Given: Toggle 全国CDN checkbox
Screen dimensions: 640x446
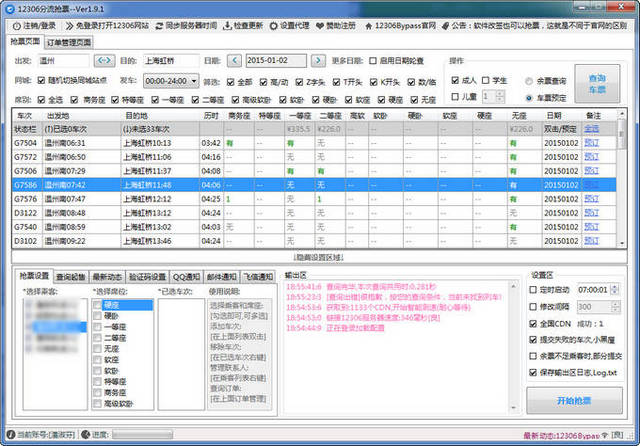Looking at the screenshot, I should [533, 324].
